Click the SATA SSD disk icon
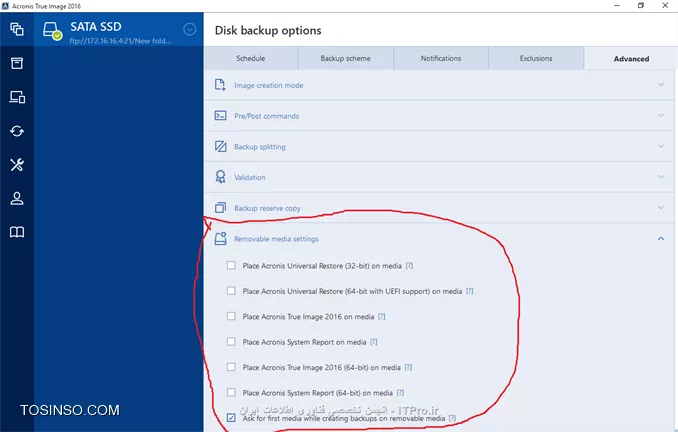 click(x=52, y=31)
